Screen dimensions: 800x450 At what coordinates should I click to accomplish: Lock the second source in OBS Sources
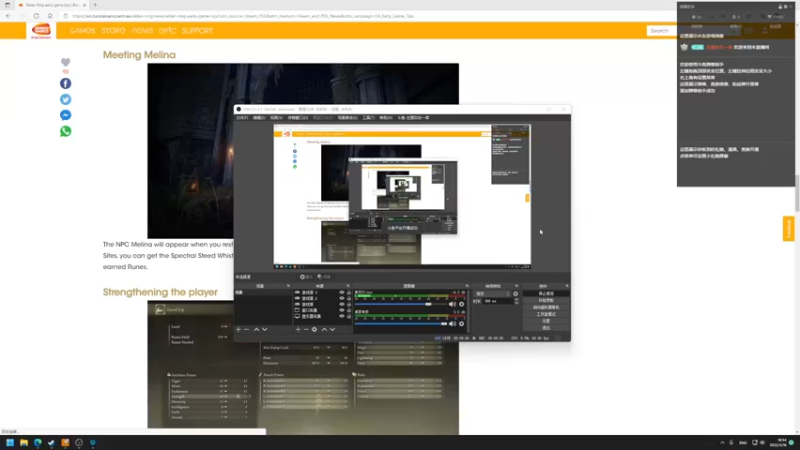click(349, 298)
